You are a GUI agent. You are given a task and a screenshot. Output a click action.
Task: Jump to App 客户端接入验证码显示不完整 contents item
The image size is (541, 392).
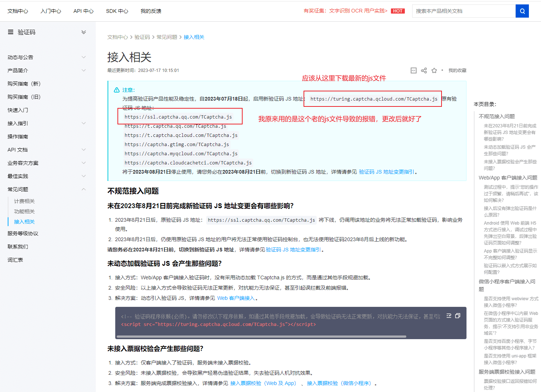pos(510,254)
